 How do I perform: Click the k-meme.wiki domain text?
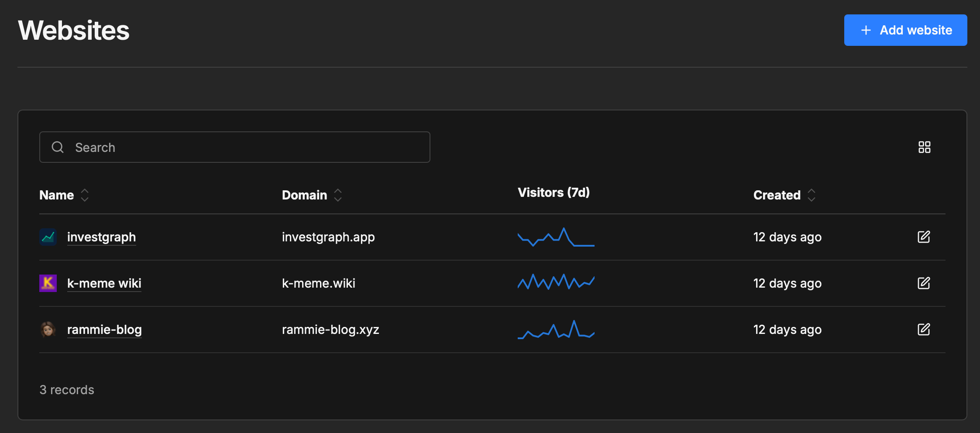coord(319,283)
